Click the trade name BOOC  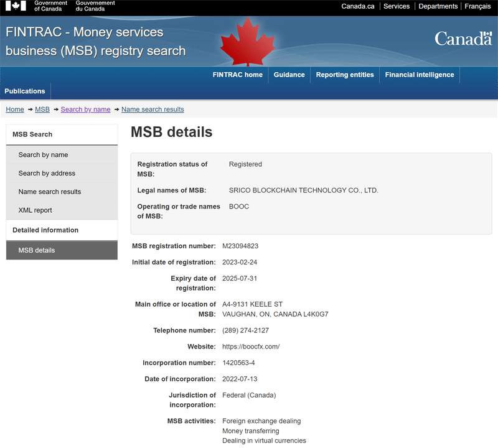click(x=239, y=207)
